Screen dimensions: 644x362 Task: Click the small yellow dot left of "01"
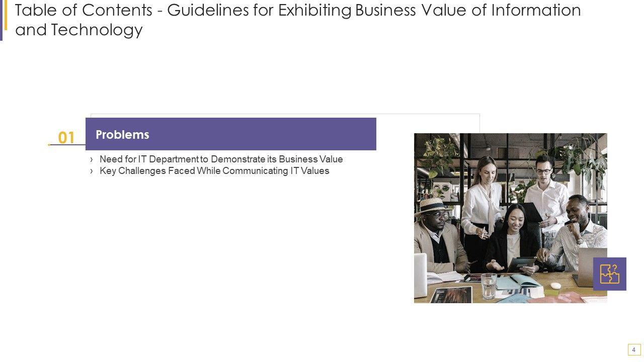click(x=49, y=145)
